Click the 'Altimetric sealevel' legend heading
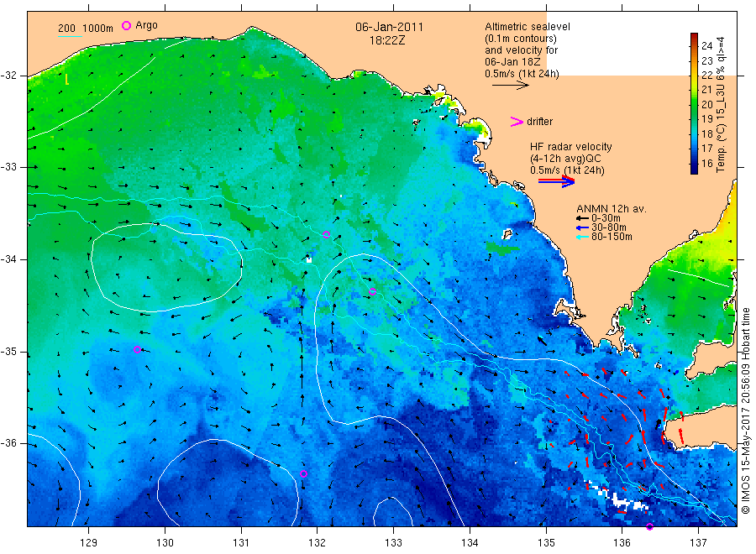The width and height of the screenshot is (756, 554). (x=528, y=27)
